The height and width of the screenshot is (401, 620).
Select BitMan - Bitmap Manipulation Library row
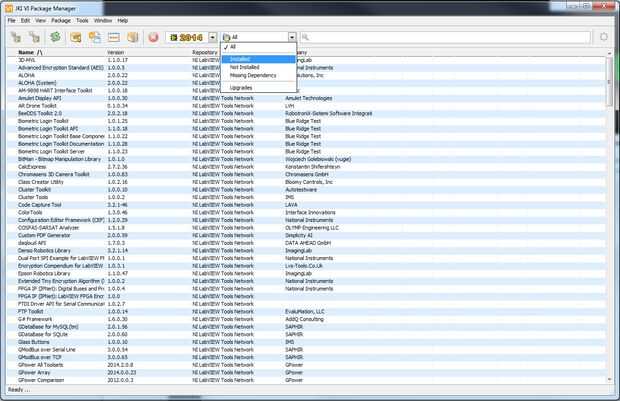pyautogui.click(x=306, y=159)
